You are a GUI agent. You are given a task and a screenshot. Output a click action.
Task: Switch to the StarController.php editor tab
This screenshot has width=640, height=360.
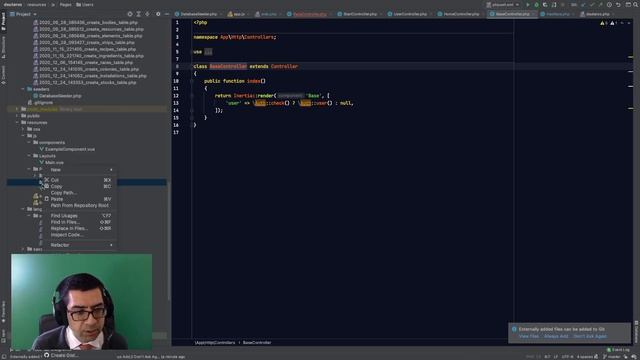(360, 14)
